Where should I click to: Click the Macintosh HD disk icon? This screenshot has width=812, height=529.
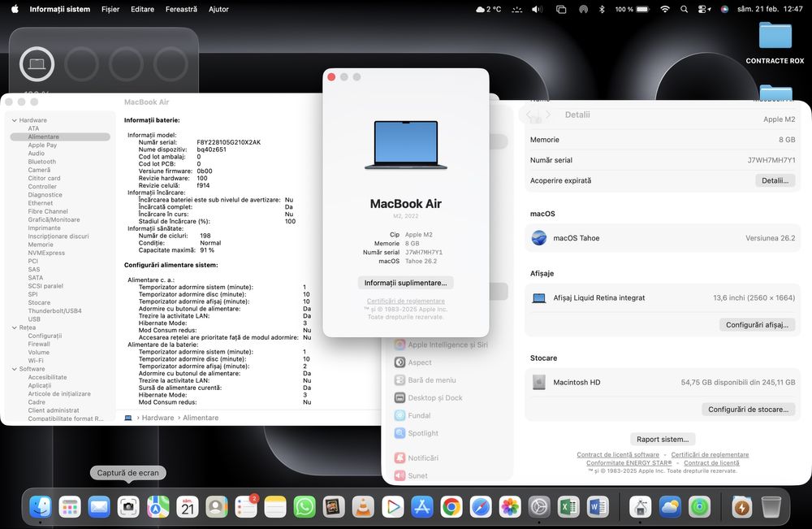(x=539, y=383)
